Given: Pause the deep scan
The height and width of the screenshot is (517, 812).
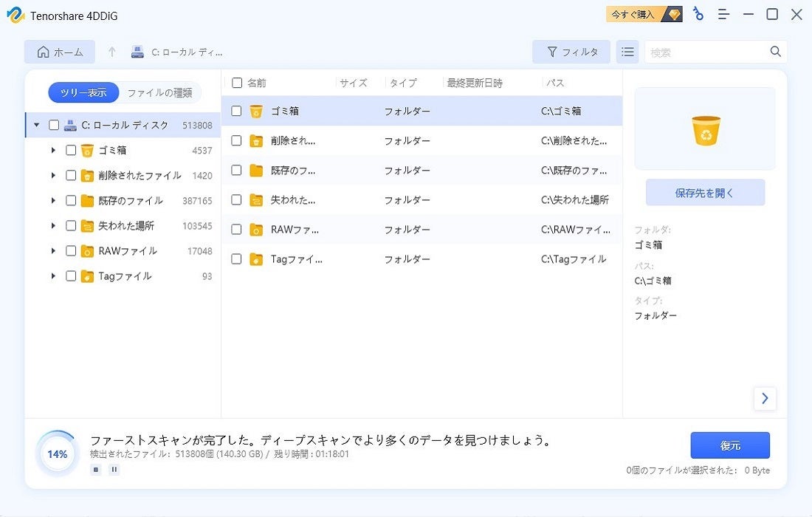Looking at the screenshot, I should coord(114,469).
